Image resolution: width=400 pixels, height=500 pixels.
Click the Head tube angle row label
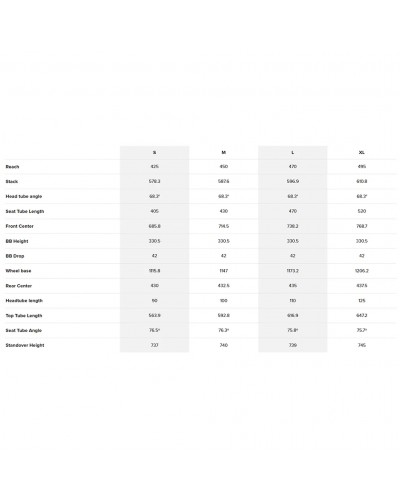point(24,196)
